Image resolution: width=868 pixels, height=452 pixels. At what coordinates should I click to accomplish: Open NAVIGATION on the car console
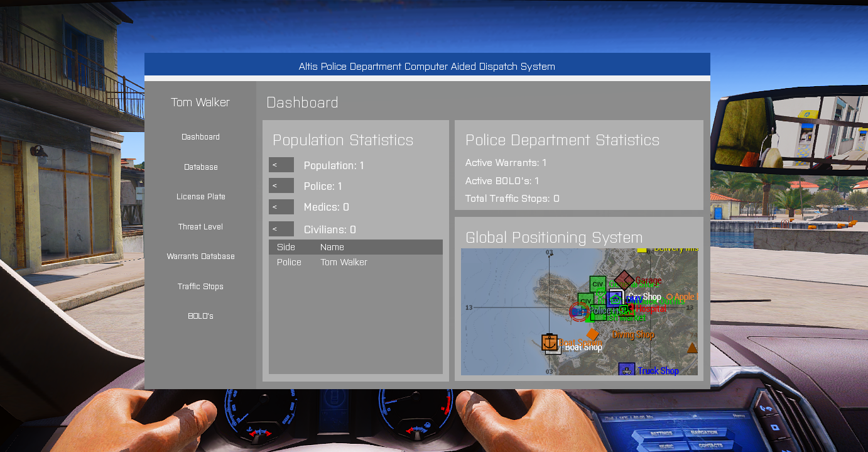[x=703, y=433]
